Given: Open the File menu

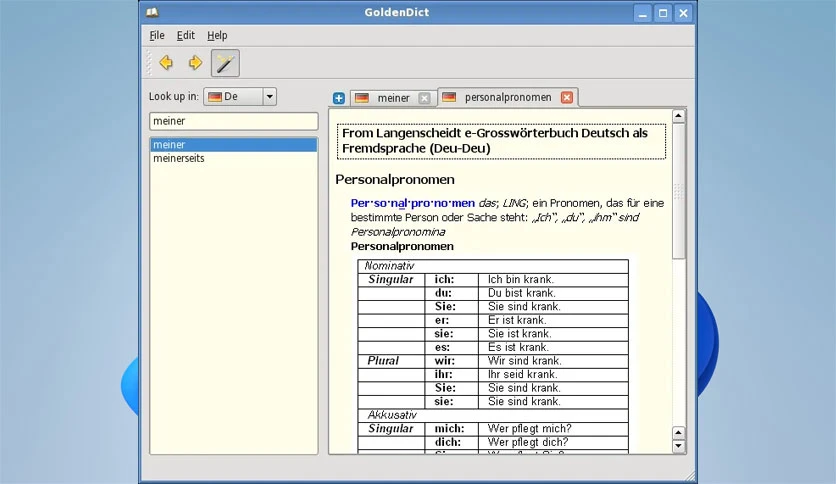Looking at the screenshot, I should [157, 35].
